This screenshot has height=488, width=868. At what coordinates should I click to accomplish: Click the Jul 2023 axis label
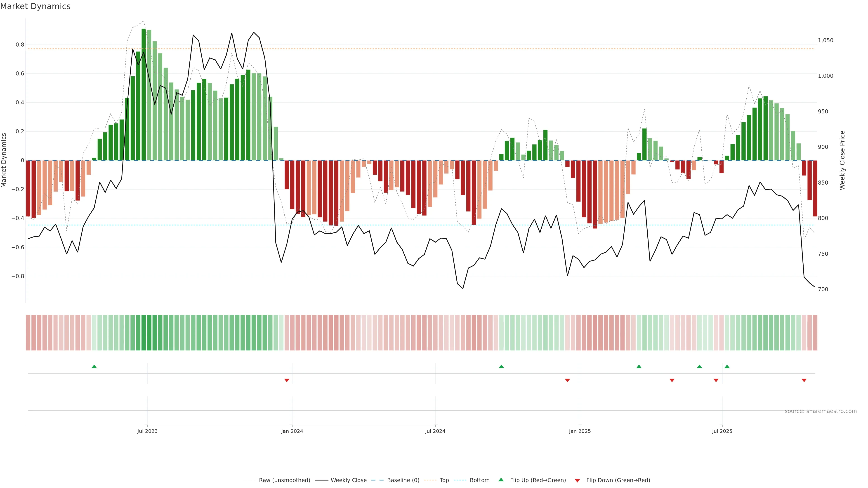pyautogui.click(x=147, y=431)
